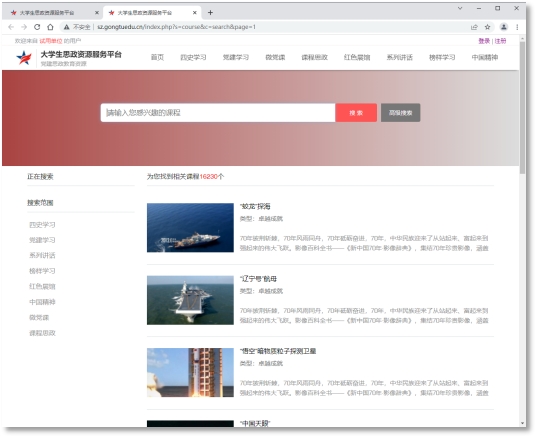
Task: Open the 榜样学习 navigation menu item
Action: coord(442,57)
